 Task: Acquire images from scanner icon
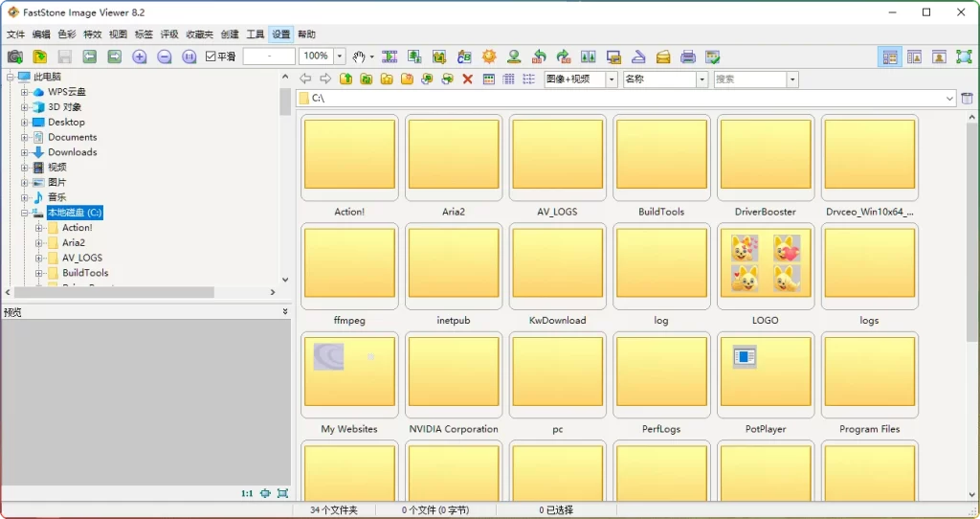638,56
